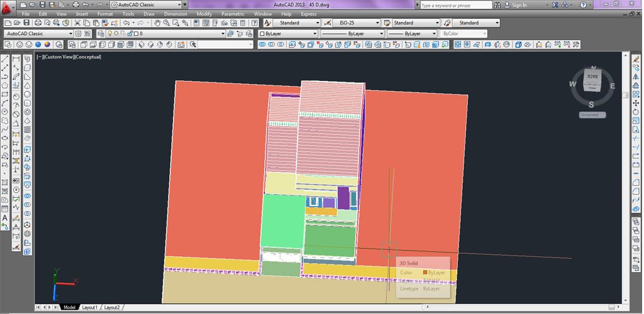Click the title bar Help question mark
Viewport: 644px width, 314px height.
(583, 5)
